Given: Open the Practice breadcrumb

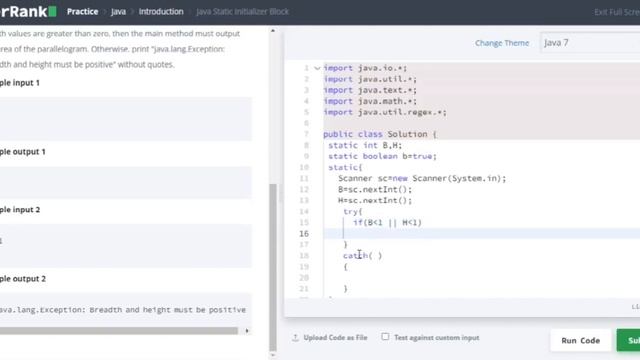Looking at the screenshot, I should [82, 12].
